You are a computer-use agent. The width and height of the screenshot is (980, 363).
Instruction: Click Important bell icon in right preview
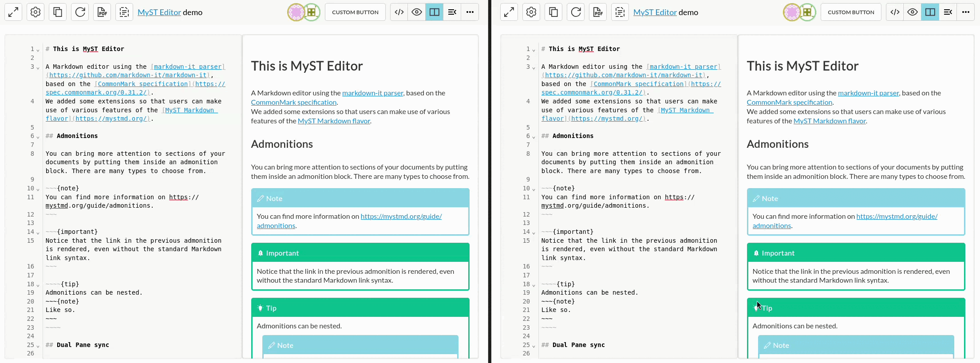pos(756,253)
